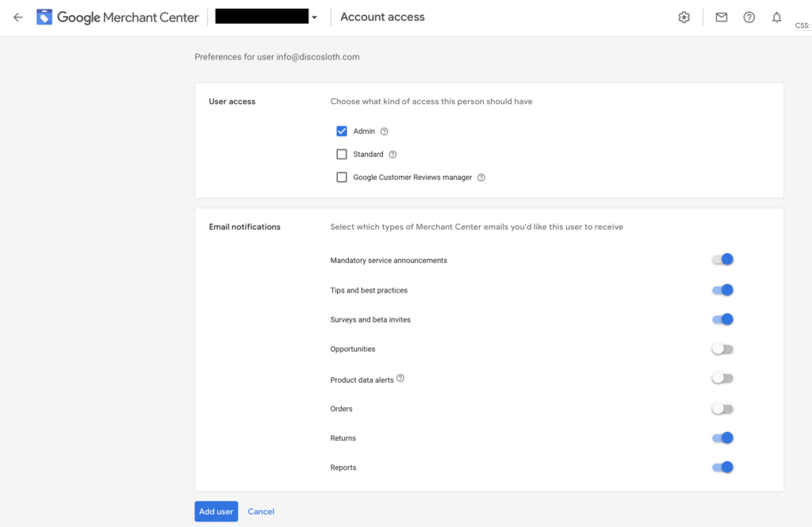Click 'Select which types of Merchant Center emails' text

tap(477, 227)
